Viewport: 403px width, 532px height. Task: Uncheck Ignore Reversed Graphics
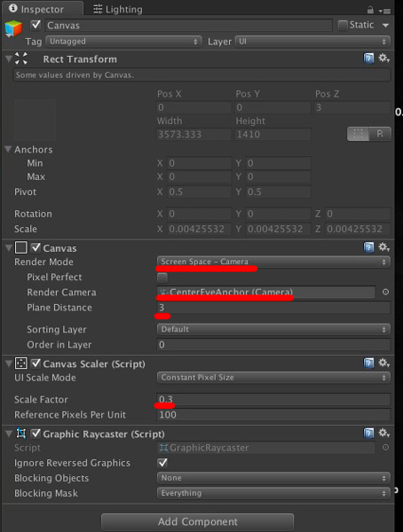[x=162, y=463]
